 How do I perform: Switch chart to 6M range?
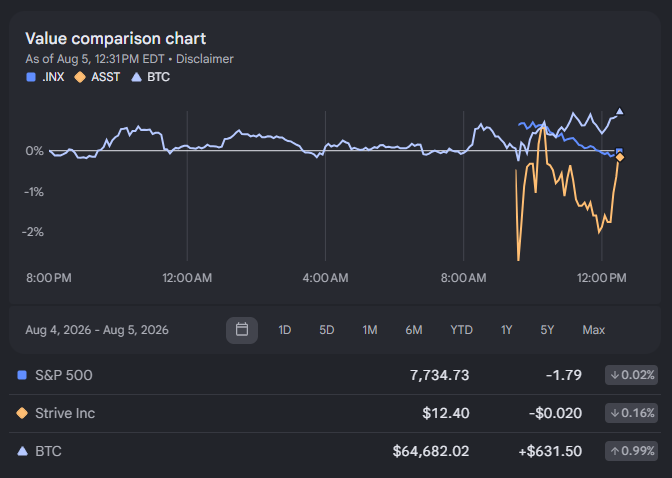[414, 330]
